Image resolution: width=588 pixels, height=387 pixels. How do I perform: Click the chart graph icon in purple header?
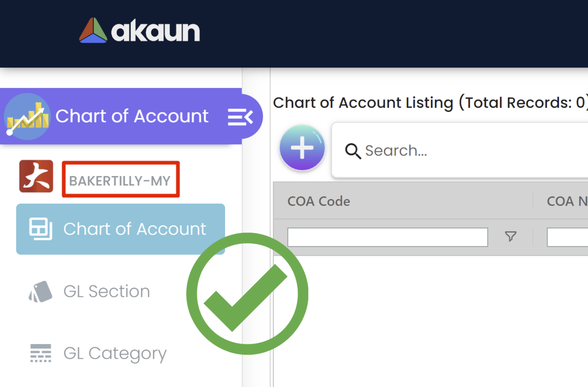tap(27, 117)
